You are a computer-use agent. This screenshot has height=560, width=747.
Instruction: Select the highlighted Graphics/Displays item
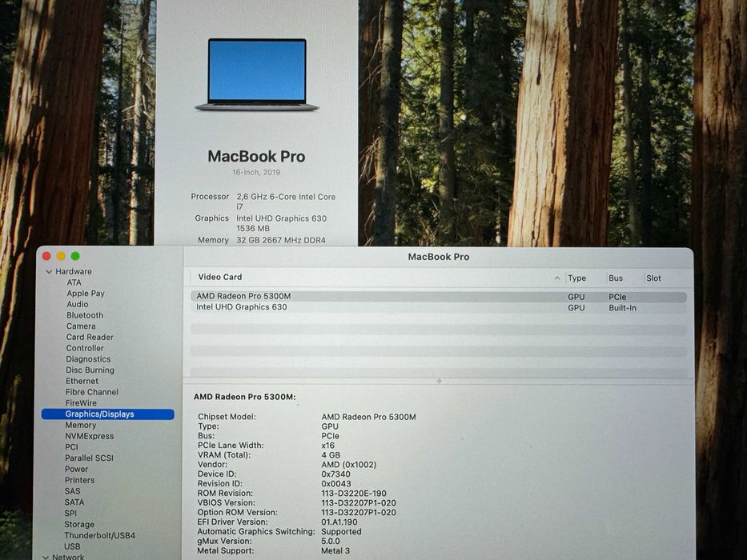pyautogui.click(x=107, y=414)
